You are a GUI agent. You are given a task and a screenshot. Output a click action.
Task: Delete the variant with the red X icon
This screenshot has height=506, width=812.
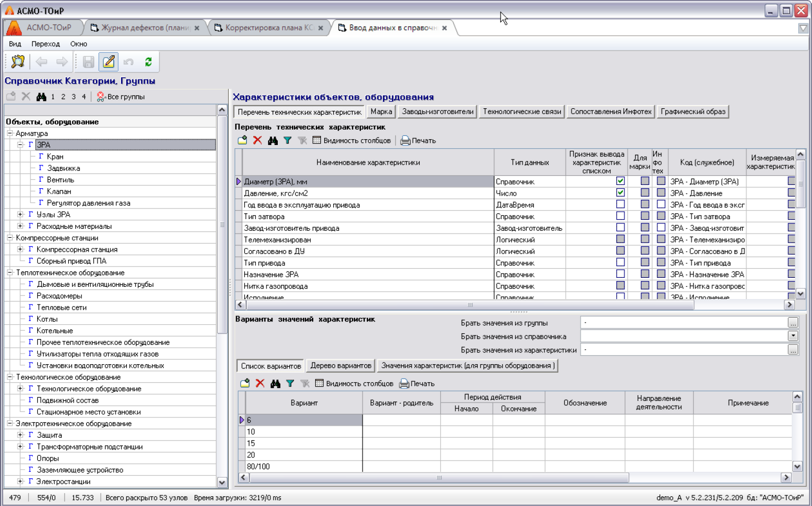point(260,383)
